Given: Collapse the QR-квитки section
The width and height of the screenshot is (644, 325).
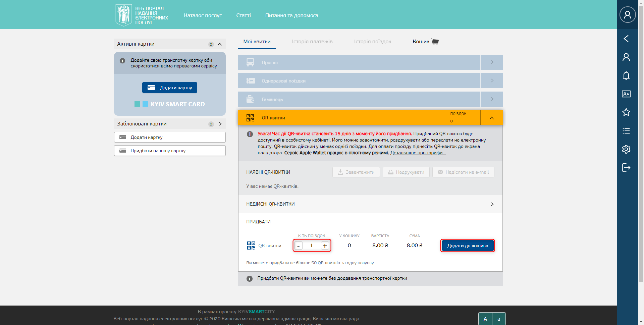Looking at the screenshot, I should coord(491,118).
